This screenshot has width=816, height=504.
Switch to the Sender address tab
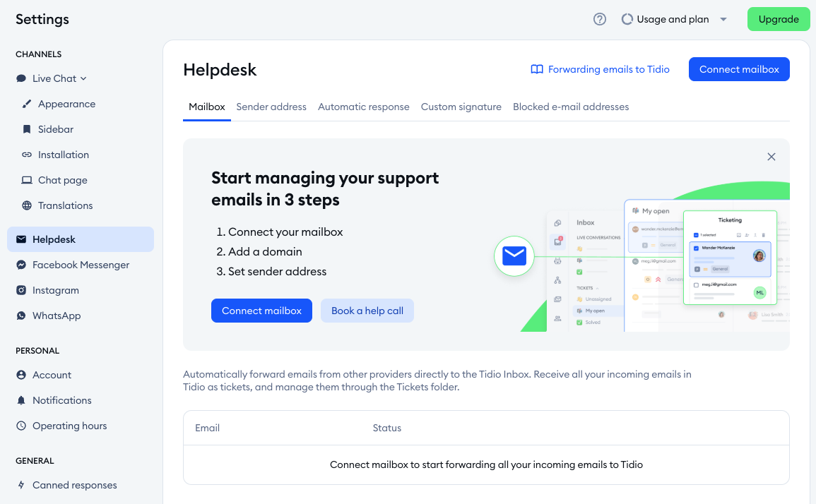(x=271, y=107)
